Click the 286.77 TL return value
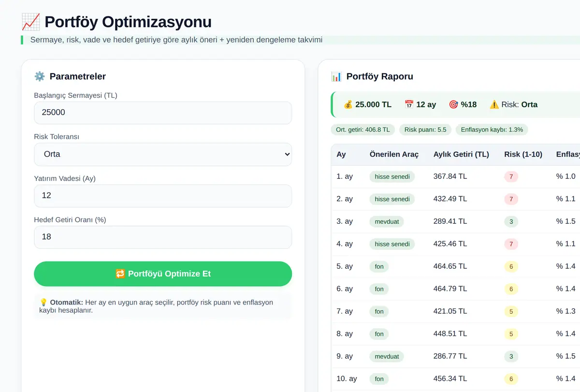This screenshot has width=580, height=392. [450, 356]
